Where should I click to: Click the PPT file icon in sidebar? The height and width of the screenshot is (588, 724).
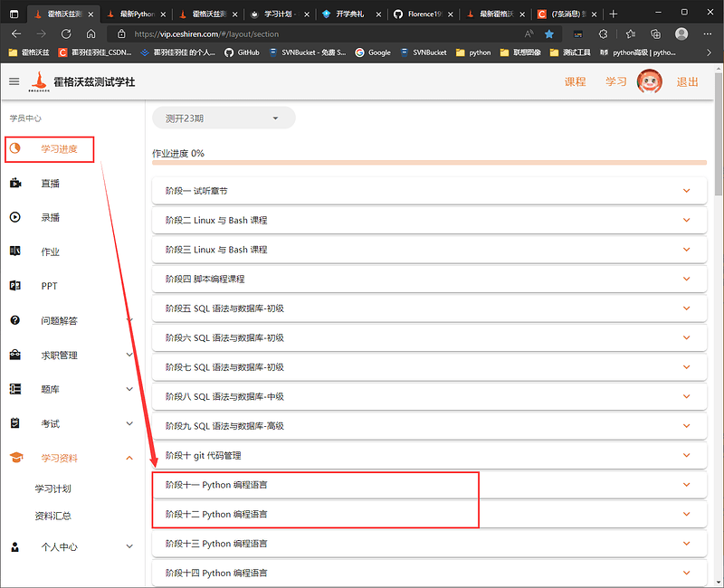(15, 286)
